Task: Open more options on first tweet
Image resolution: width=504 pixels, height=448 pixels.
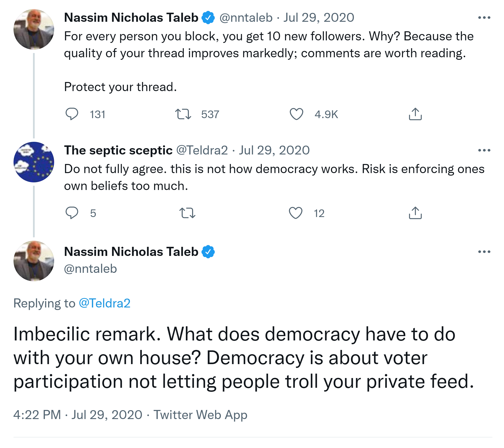Action: point(484,18)
